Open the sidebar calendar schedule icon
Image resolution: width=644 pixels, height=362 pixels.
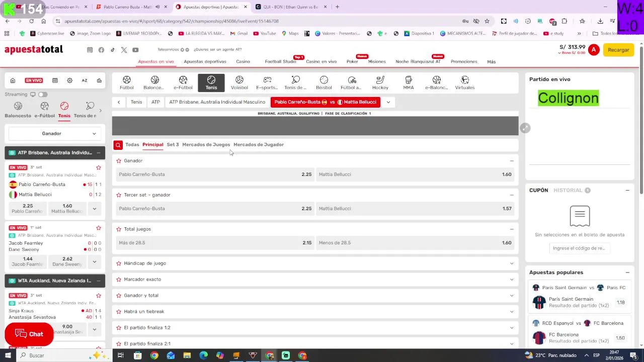55,80
